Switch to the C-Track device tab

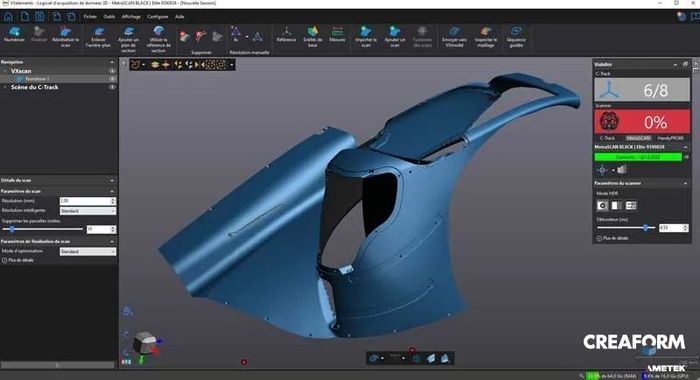[x=607, y=138]
